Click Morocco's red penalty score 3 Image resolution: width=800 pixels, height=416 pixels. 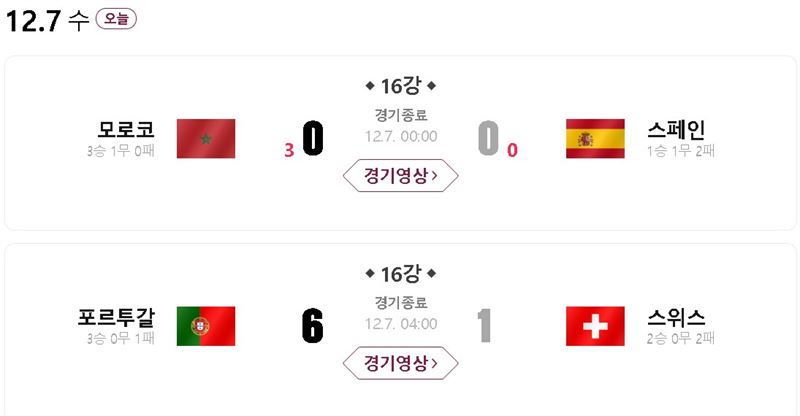289,150
